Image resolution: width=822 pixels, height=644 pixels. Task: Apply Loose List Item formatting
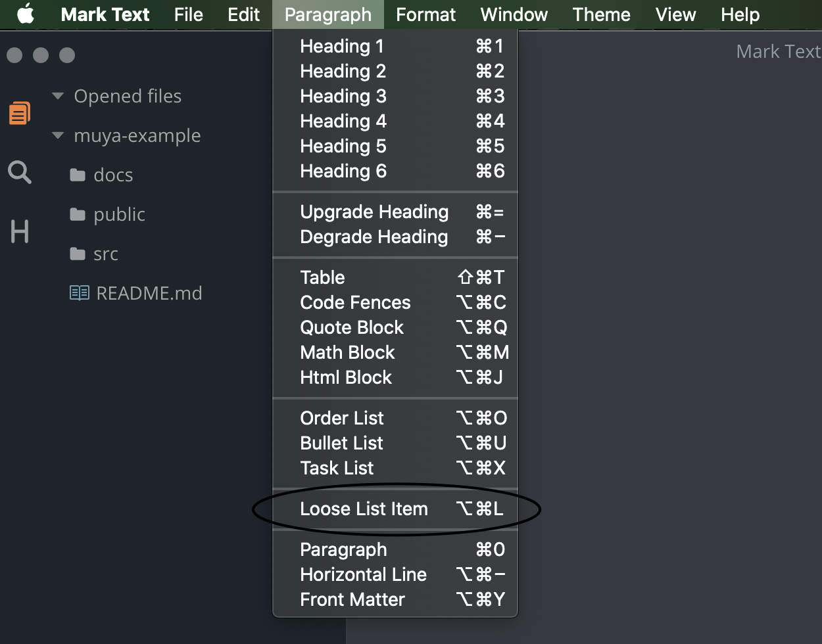pos(364,509)
